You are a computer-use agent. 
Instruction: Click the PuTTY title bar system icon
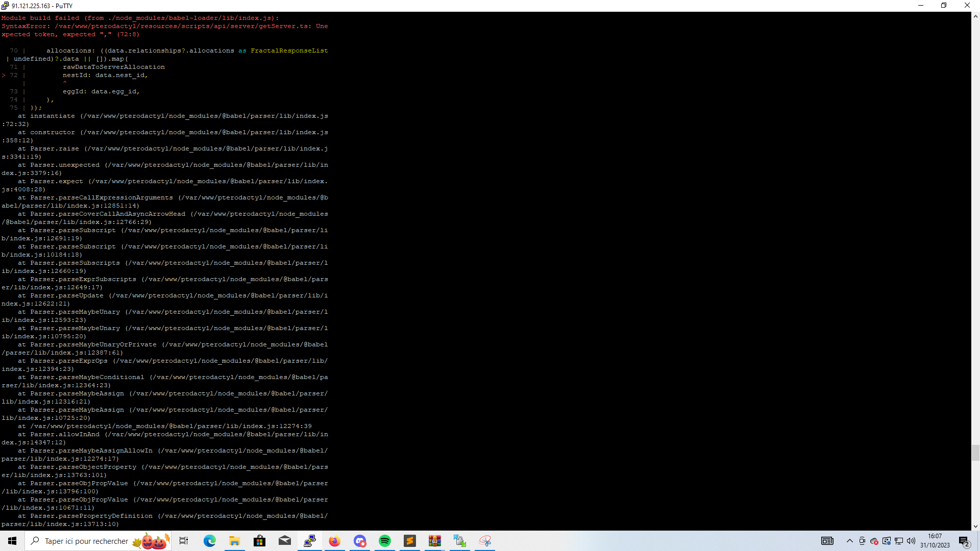click(x=5, y=6)
